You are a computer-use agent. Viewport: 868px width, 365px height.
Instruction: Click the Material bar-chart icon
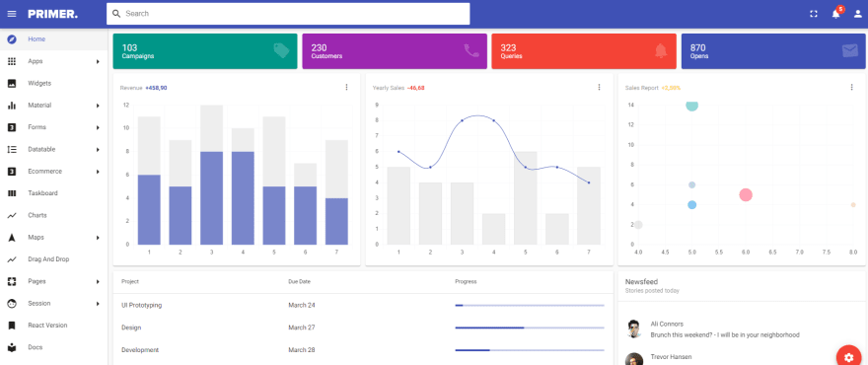(12, 106)
